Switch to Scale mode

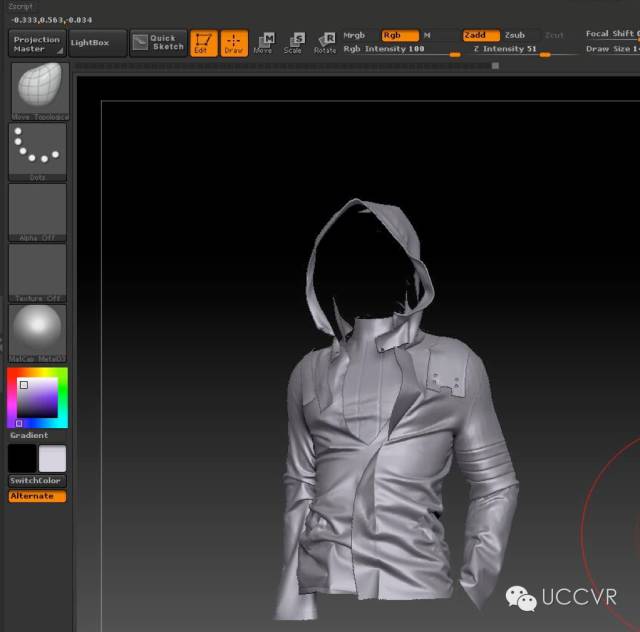tap(293, 43)
